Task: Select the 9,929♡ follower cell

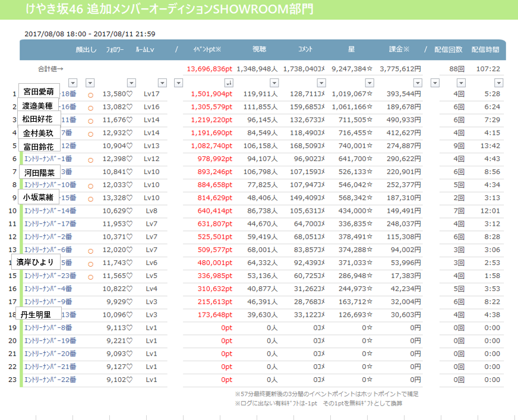Action: pyautogui.click(x=119, y=302)
